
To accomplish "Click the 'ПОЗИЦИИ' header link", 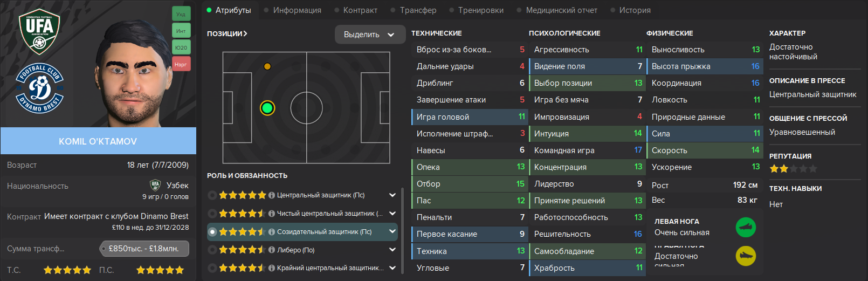I will pyautogui.click(x=227, y=33).
